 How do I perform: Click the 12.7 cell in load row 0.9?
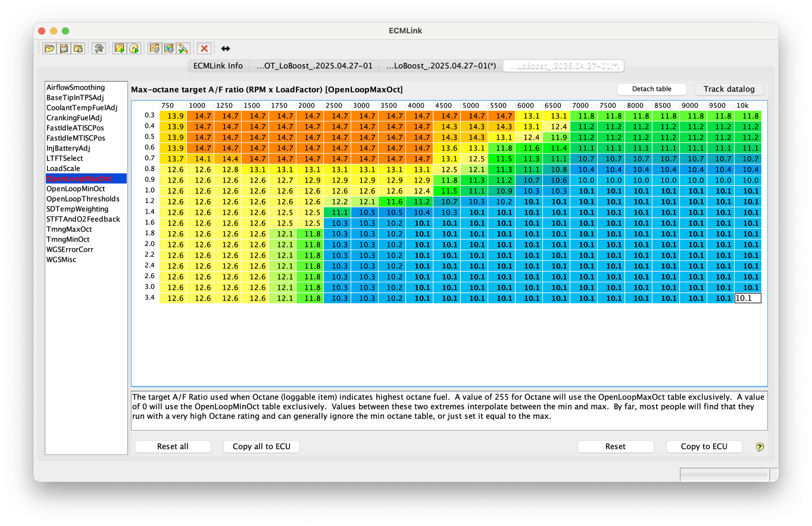[283, 180]
